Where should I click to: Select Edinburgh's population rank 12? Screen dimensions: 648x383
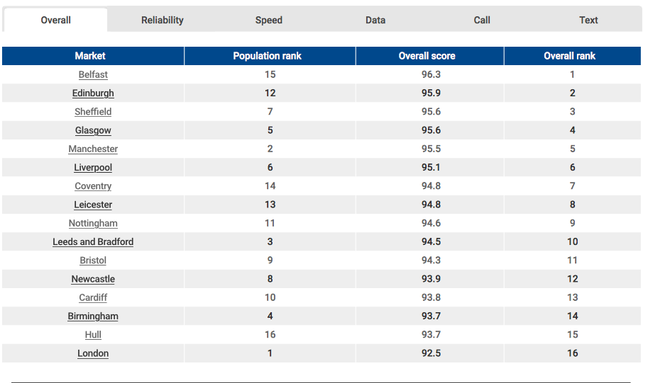[x=270, y=93]
